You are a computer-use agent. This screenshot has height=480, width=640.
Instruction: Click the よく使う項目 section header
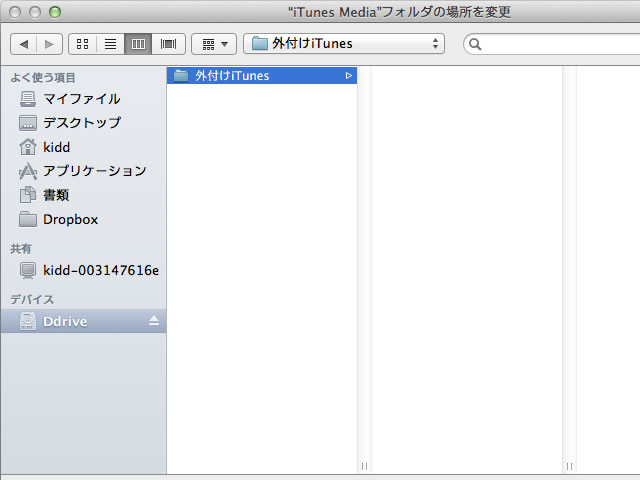pyautogui.click(x=43, y=78)
